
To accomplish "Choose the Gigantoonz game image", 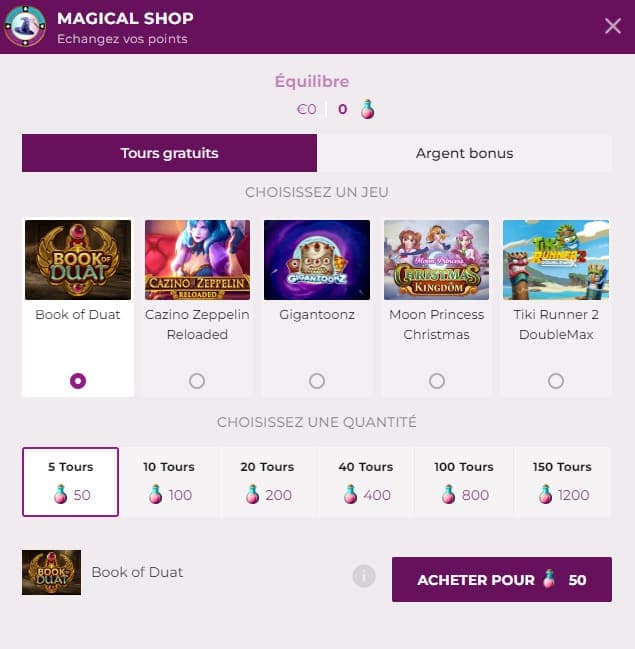I will 316,260.
